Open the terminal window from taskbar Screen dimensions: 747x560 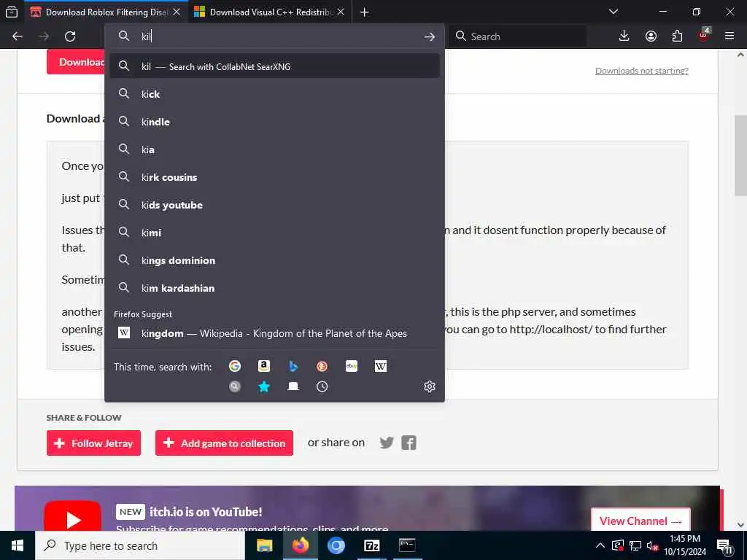coord(407,545)
